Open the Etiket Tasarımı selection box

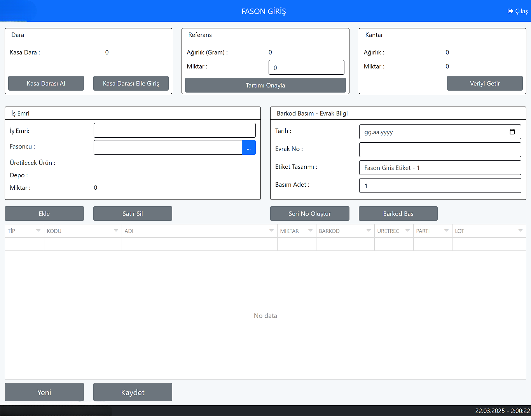440,168
